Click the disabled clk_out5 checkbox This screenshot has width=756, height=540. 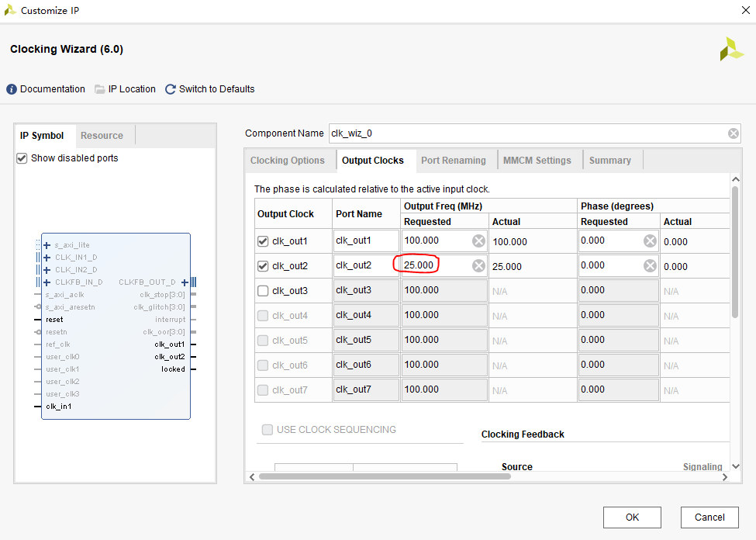pyautogui.click(x=263, y=340)
